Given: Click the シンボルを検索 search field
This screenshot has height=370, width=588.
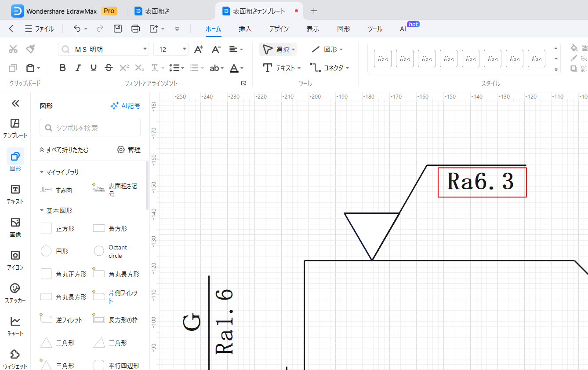Looking at the screenshot, I should pos(90,128).
